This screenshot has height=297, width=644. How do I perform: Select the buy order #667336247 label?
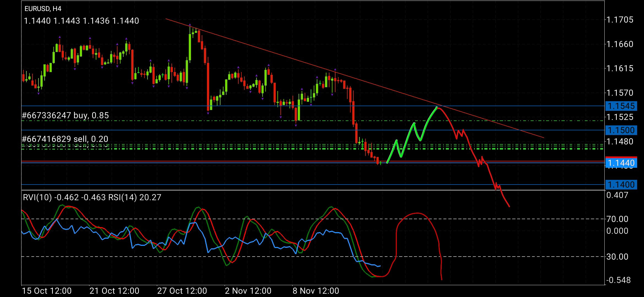point(65,116)
